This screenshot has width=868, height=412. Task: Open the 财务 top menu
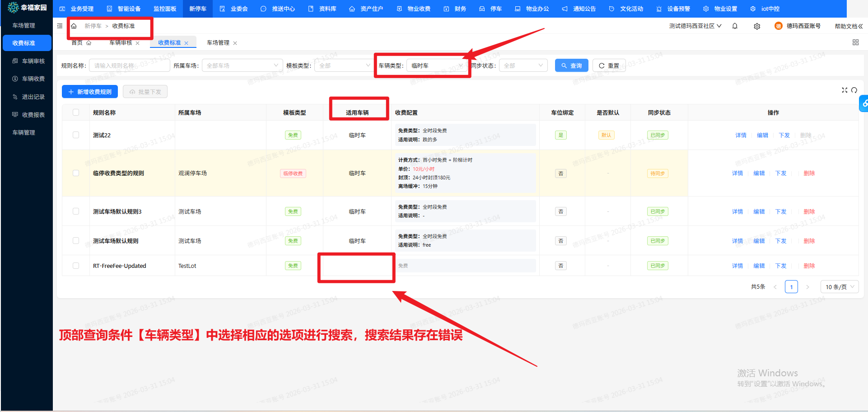[455, 9]
